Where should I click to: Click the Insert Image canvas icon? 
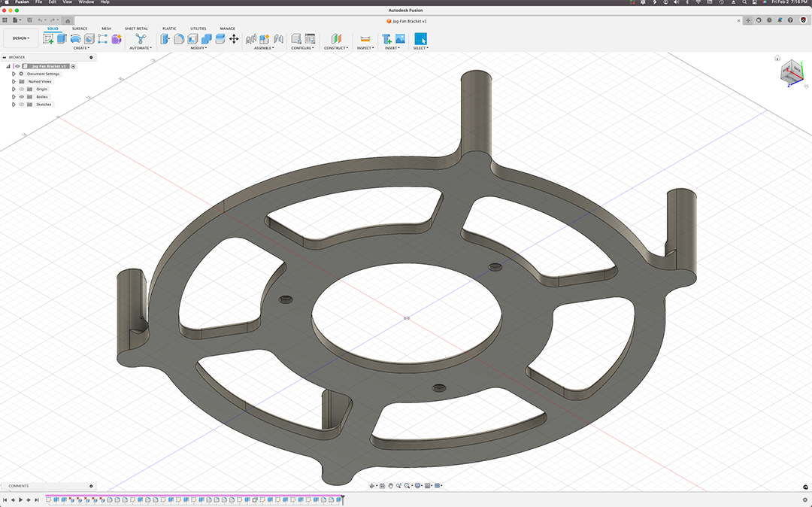(x=400, y=39)
